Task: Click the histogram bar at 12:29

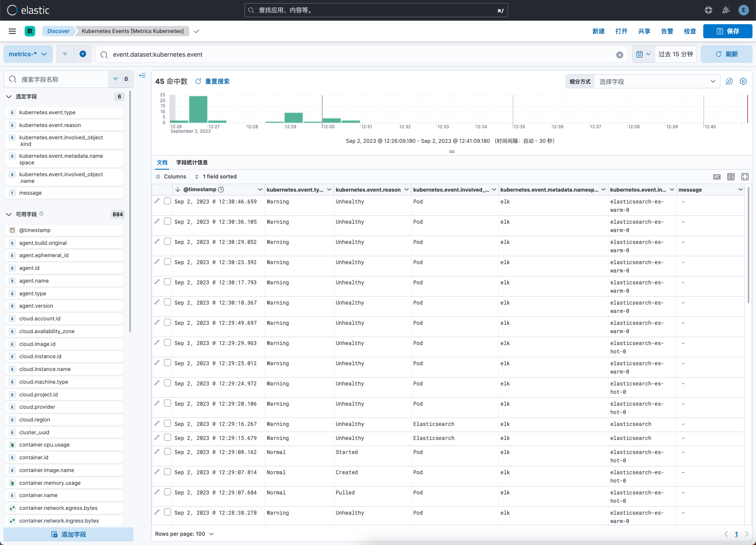Action: point(294,117)
